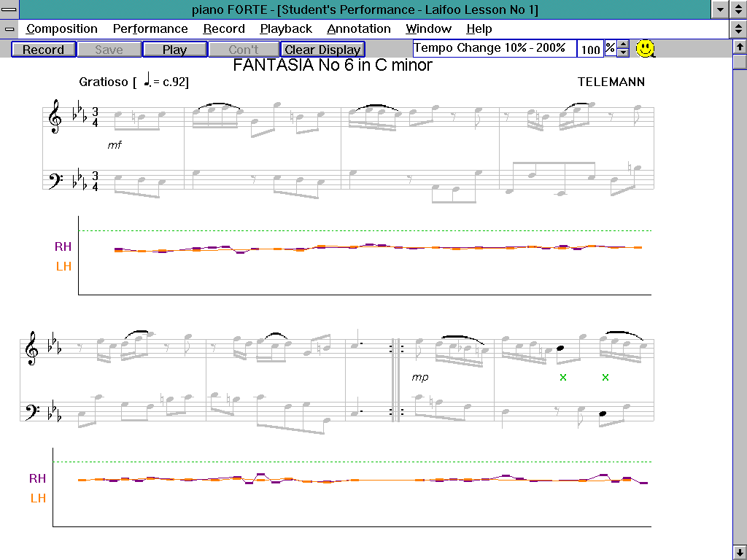The image size is (747, 560).
Task: Open the Record menu
Action: click(224, 29)
